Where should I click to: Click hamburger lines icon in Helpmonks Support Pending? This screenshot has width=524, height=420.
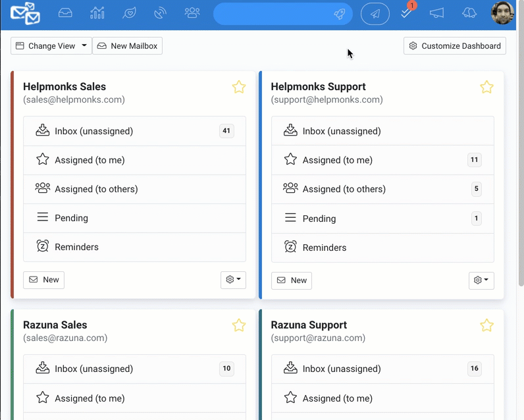click(290, 217)
